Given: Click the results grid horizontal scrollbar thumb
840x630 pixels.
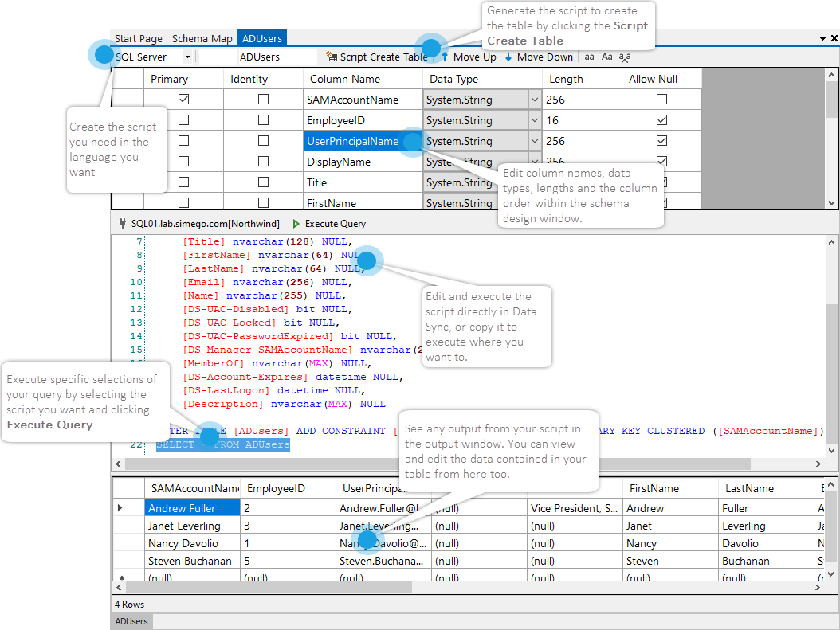Looking at the screenshot, I should (269, 587).
